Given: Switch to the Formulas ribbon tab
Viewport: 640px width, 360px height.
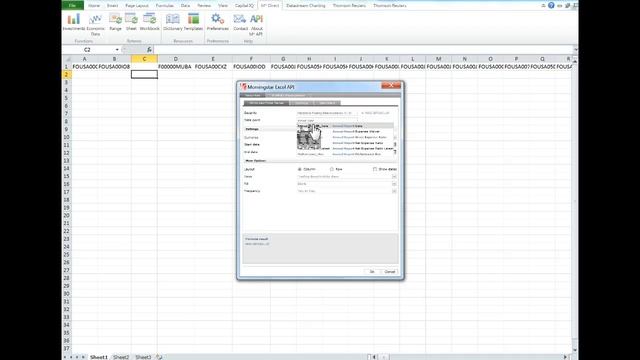Looking at the screenshot, I should point(164,6).
